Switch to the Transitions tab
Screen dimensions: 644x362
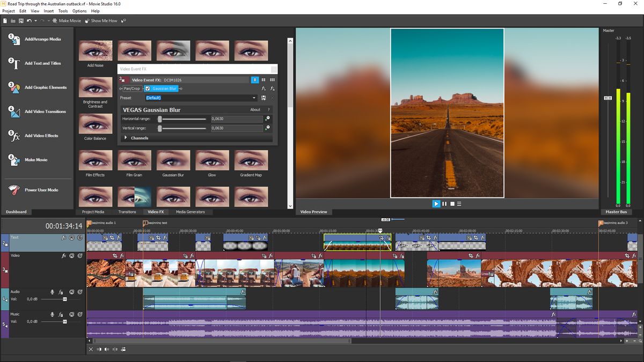(x=128, y=211)
